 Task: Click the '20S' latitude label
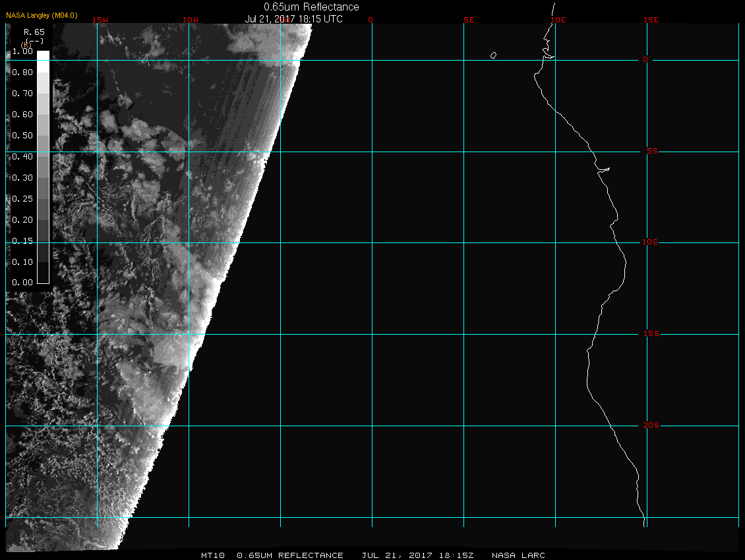[x=651, y=425]
